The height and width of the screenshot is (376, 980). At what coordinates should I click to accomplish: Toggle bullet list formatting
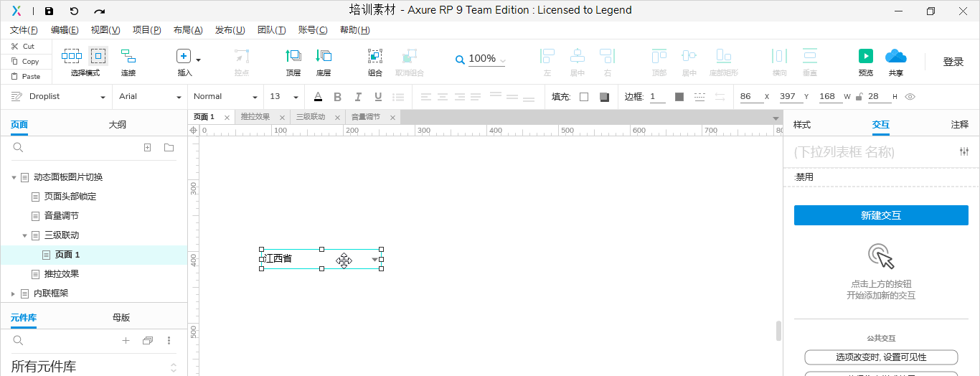click(398, 97)
